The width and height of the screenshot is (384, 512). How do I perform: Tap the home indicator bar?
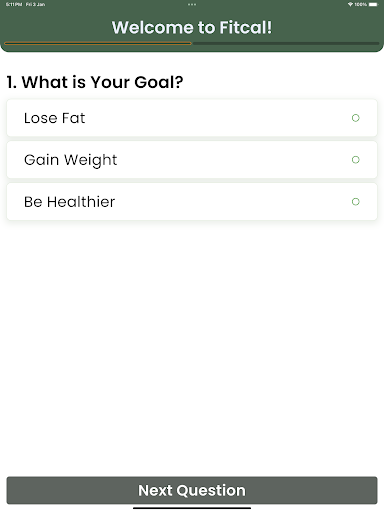[x=192, y=508]
